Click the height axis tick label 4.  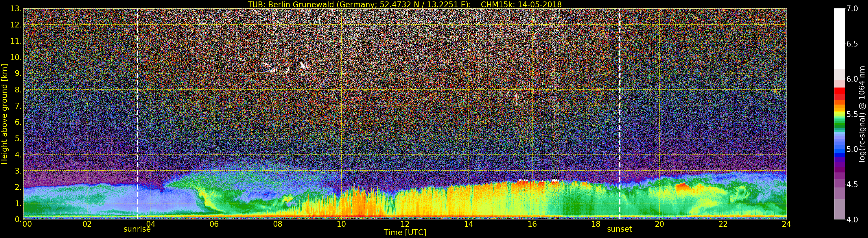(x=18, y=155)
